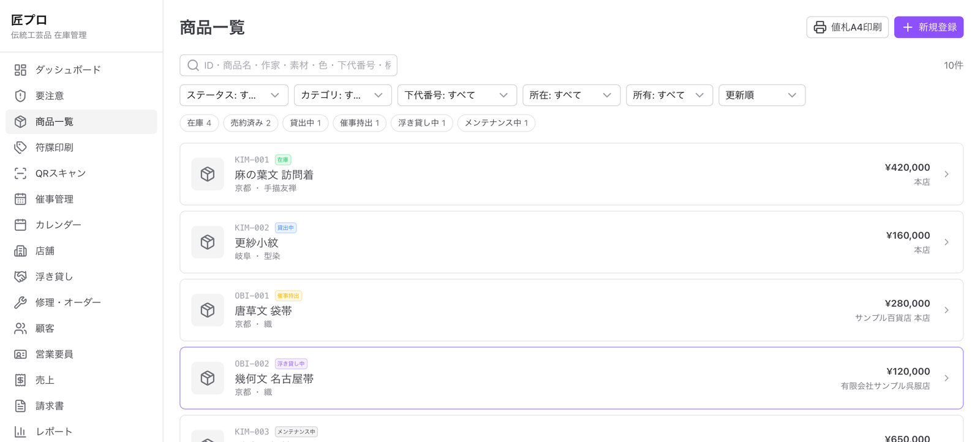Viewport: 980px width, 442px height.
Task: Toggle the 貸出中 1 filter chip
Action: click(x=306, y=123)
